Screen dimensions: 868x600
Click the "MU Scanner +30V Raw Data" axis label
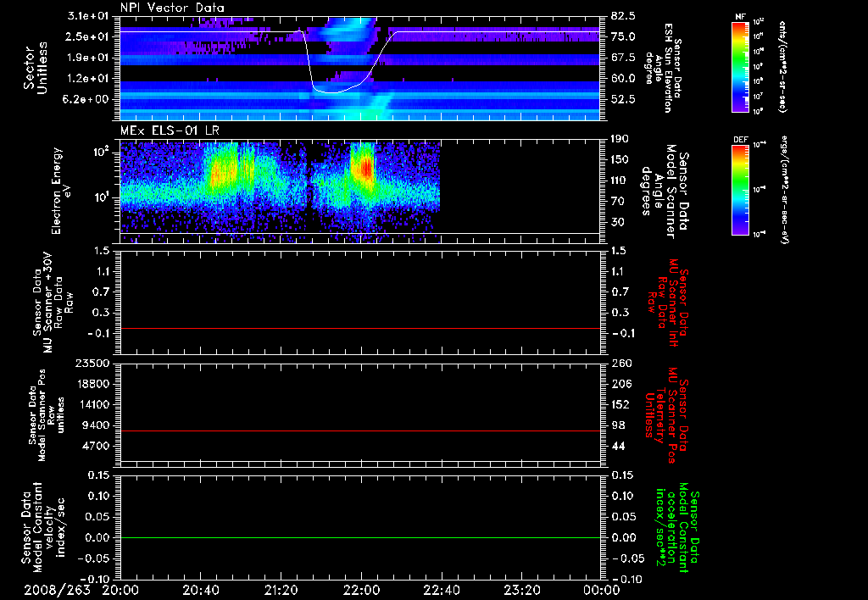click(53, 303)
